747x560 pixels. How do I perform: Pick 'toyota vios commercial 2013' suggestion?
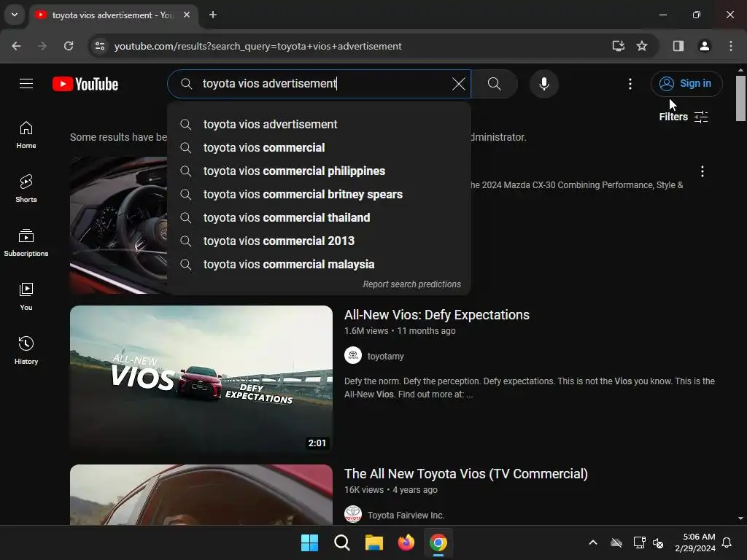click(319, 241)
